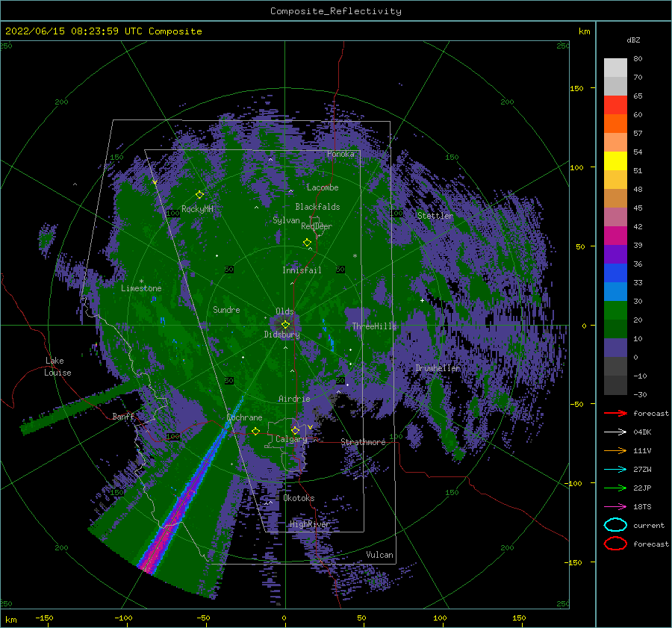Click the white 04DK arrow icon
Screen dimensions: 672x628
pyautogui.click(x=615, y=432)
